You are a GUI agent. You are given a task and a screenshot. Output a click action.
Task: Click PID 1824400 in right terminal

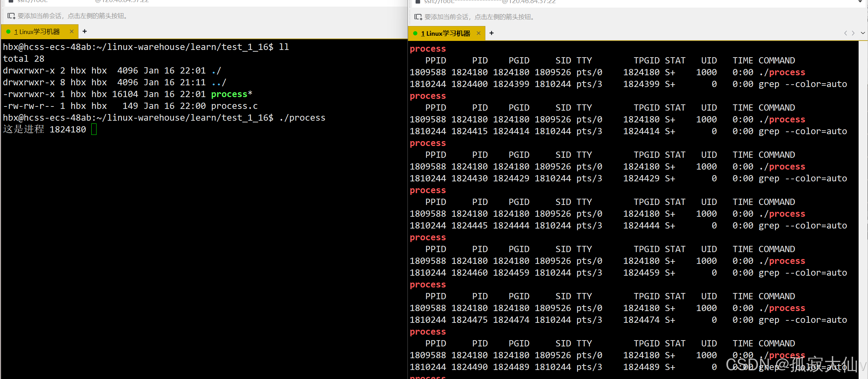coord(469,84)
